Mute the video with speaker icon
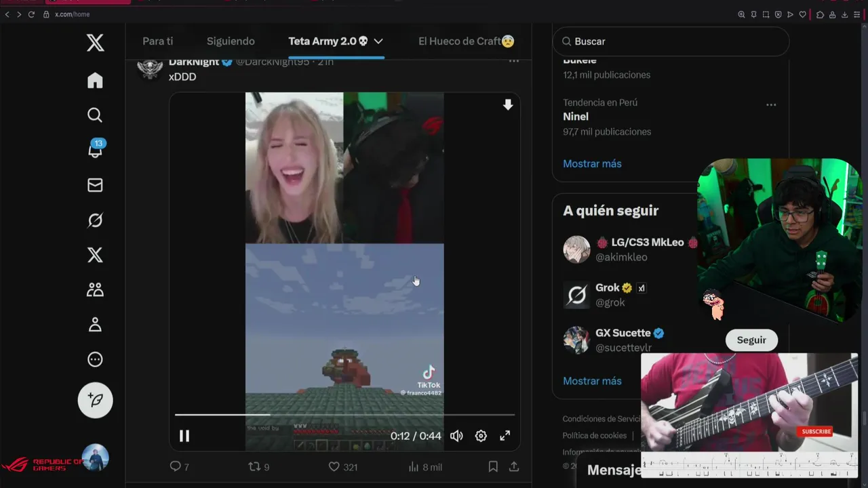Image resolution: width=868 pixels, height=488 pixels. tap(456, 436)
